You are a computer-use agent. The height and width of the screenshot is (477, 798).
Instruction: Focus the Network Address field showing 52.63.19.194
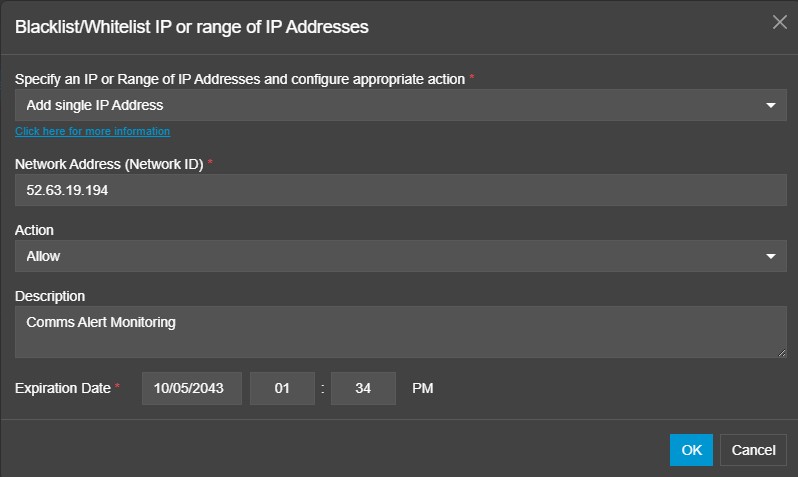(x=401, y=190)
